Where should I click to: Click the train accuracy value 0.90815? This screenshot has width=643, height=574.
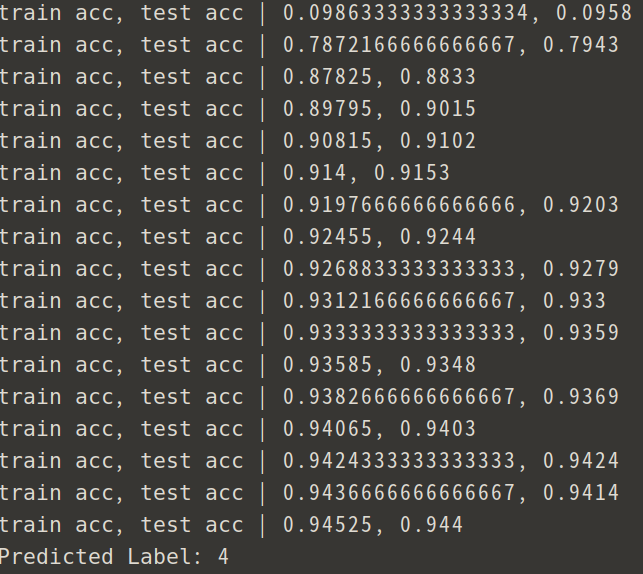click(327, 141)
